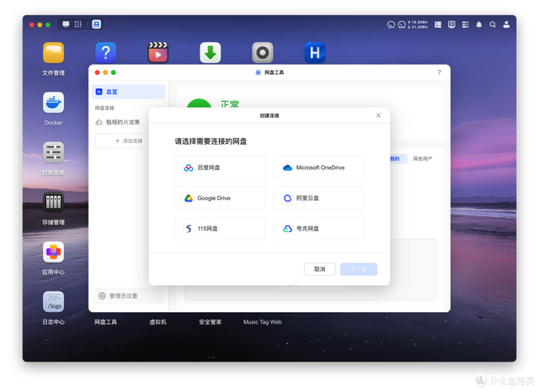The width and height of the screenshot is (539, 392).
Task: Close the 创建连接 dialog
Action: click(x=378, y=115)
